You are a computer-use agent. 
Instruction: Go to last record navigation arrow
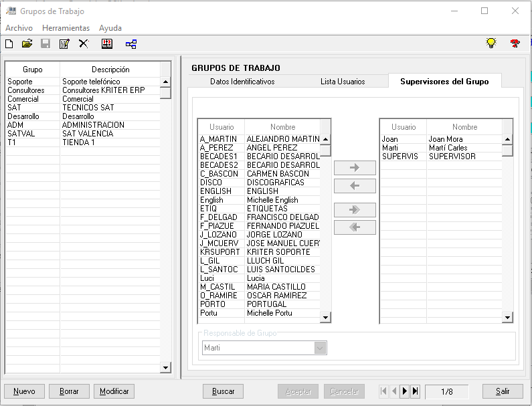(x=415, y=391)
